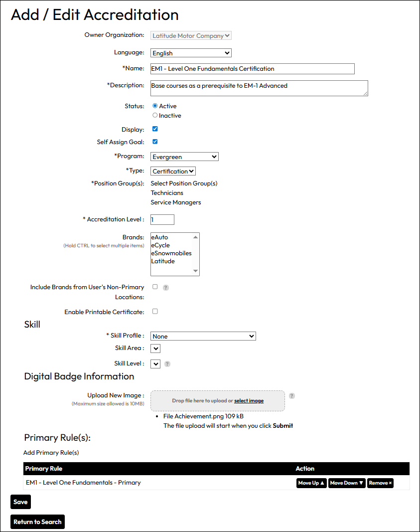Open the Skill Profile dropdown

203,337
